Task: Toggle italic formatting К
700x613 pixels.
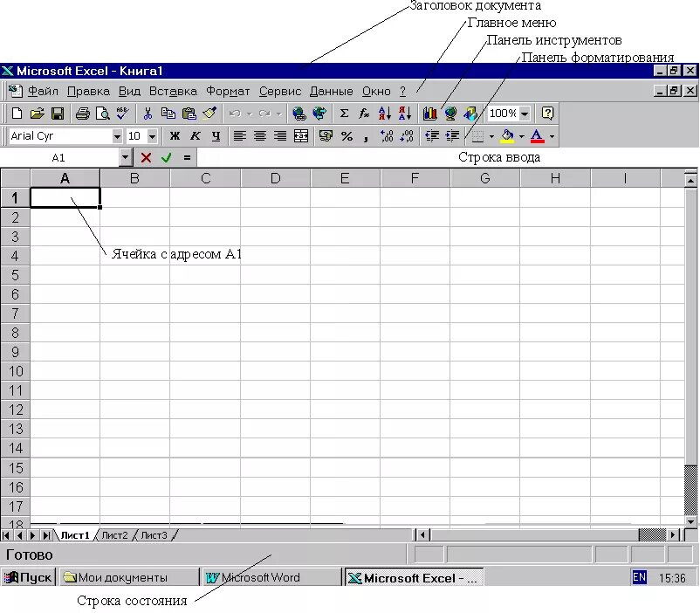Action: click(x=196, y=136)
